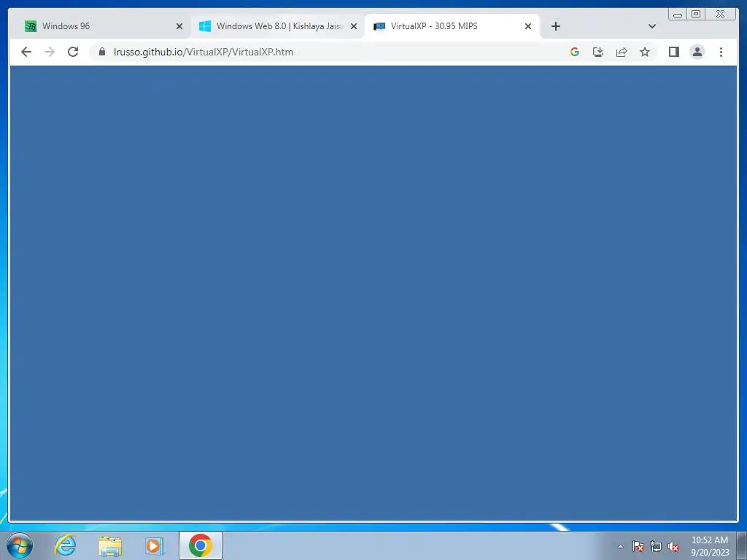Launch Internet Explorer from the taskbar
The image size is (747, 560).
click(65, 545)
